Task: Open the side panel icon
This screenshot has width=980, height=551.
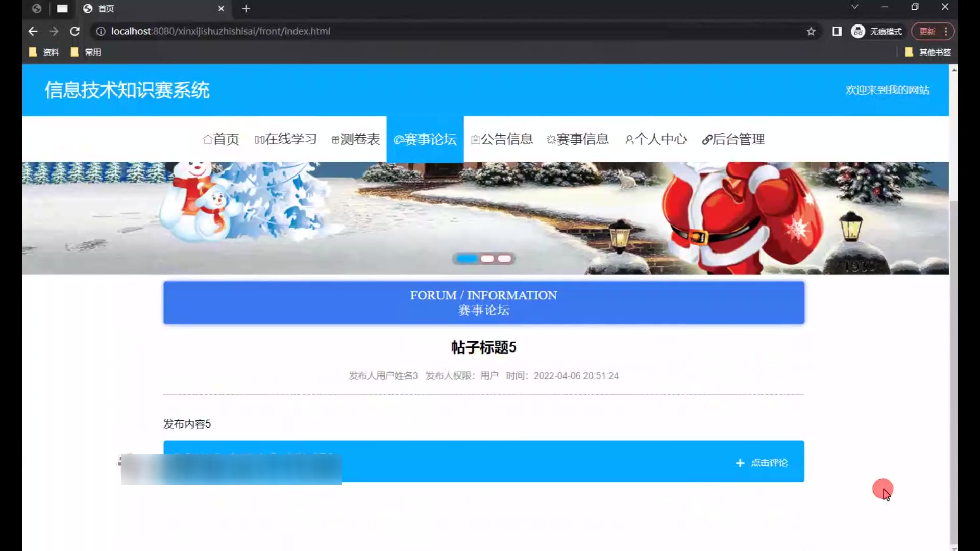Action: [837, 32]
